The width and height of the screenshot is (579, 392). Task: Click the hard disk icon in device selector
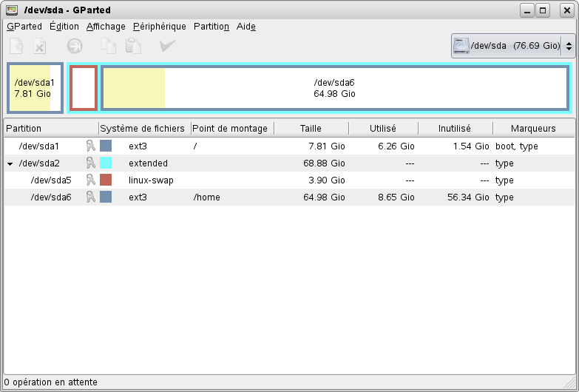(461, 46)
